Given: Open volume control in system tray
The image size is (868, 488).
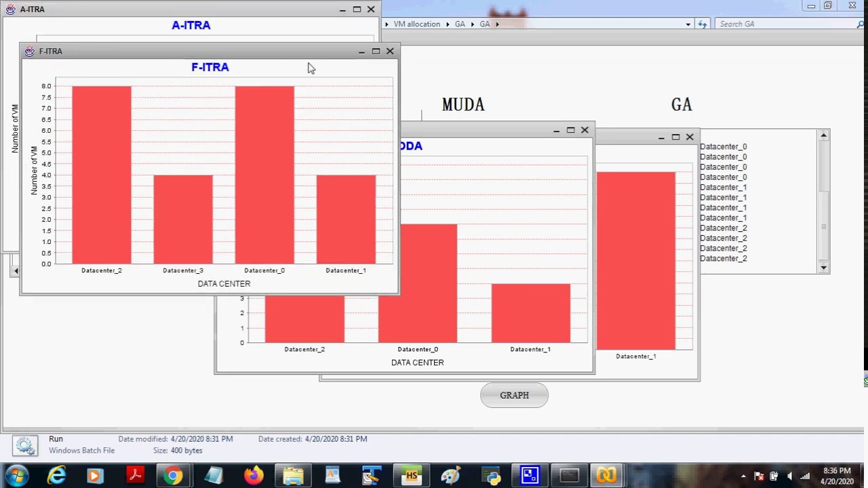Looking at the screenshot, I should click(790, 476).
